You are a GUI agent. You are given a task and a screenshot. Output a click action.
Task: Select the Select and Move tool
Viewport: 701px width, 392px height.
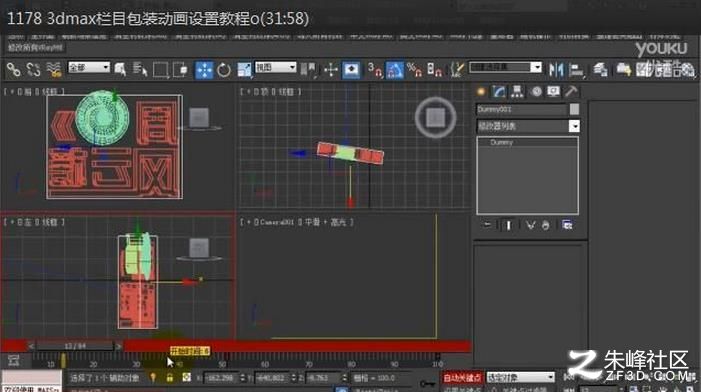[204, 70]
